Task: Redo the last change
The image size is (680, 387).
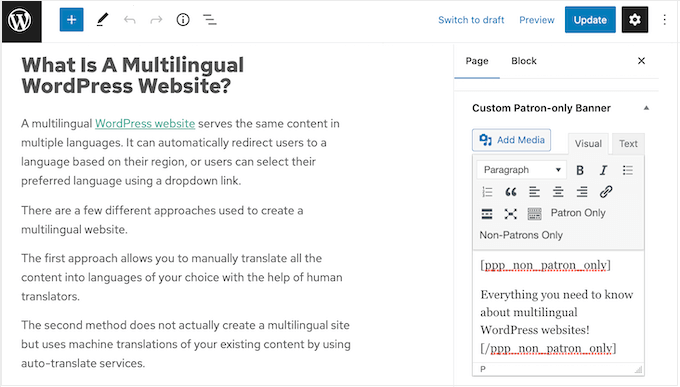Action: [x=156, y=20]
